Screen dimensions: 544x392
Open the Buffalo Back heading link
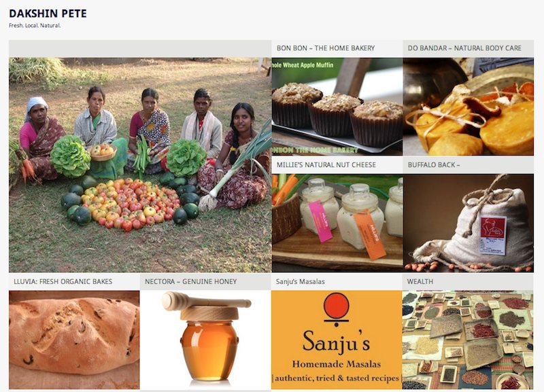pos(434,165)
